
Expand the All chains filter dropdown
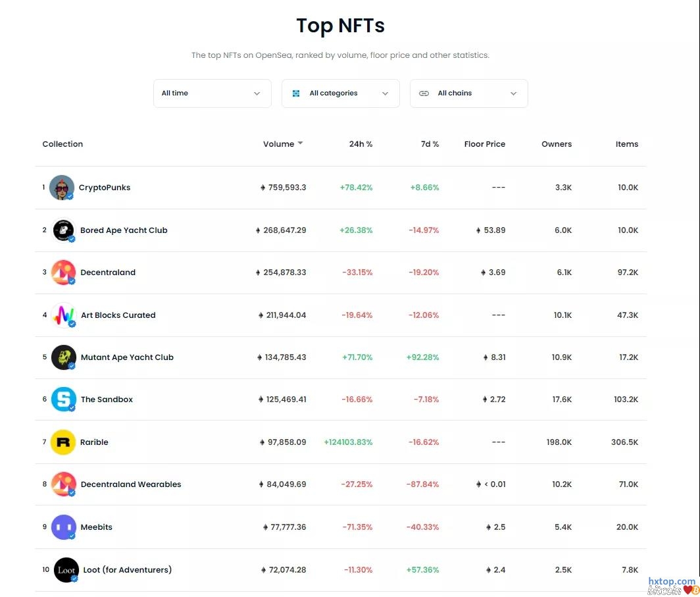468,93
